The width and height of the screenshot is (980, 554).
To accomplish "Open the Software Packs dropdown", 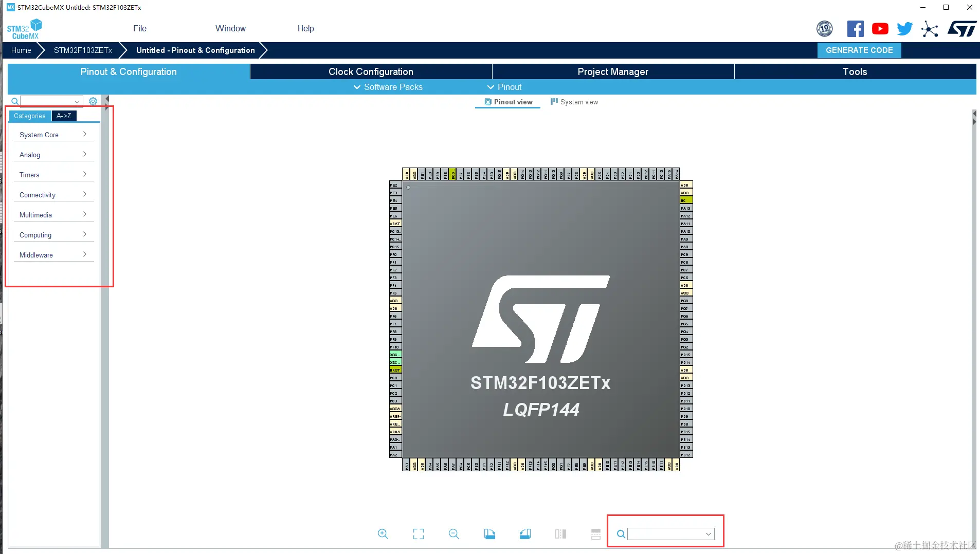I will pos(388,87).
